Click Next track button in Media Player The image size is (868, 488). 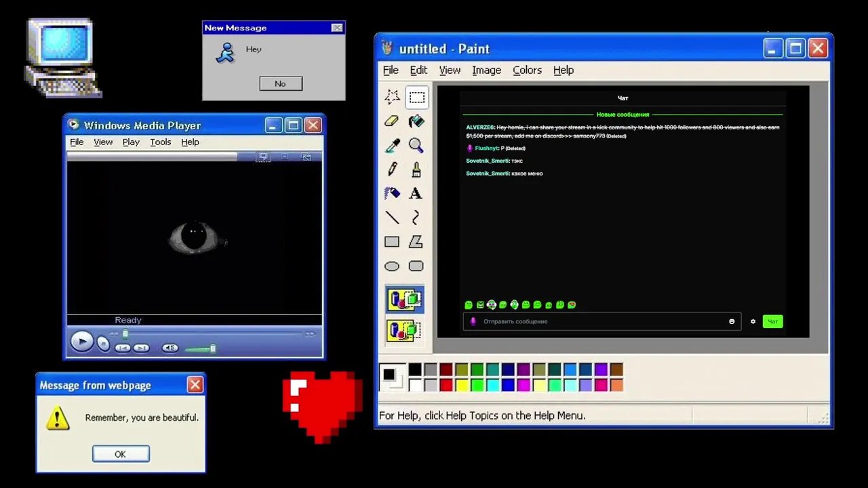141,348
